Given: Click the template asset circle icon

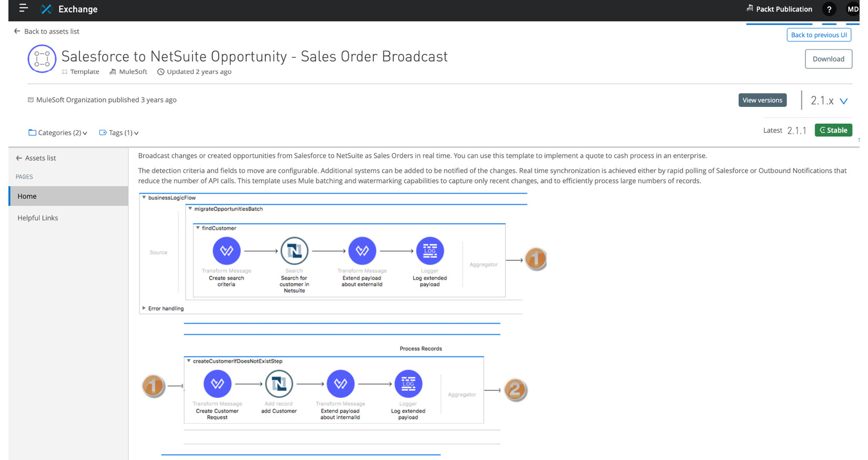Looking at the screenshot, I should (x=42, y=59).
